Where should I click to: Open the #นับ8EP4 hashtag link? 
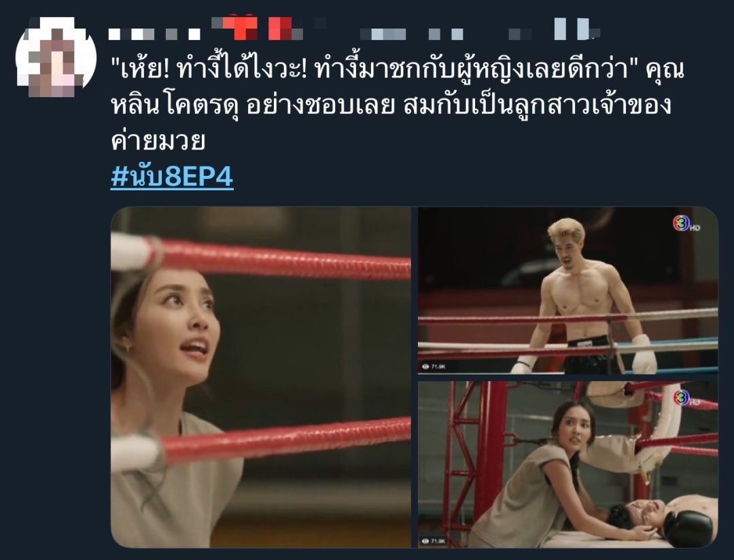[172, 177]
